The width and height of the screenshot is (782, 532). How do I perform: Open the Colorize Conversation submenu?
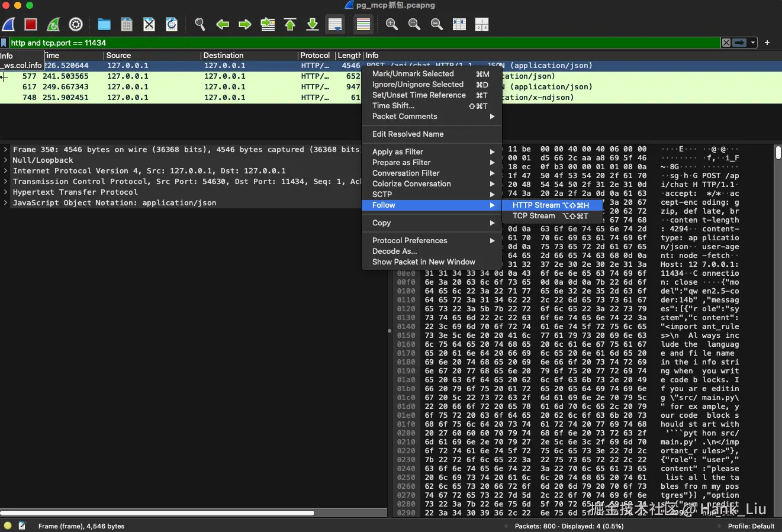(432, 184)
